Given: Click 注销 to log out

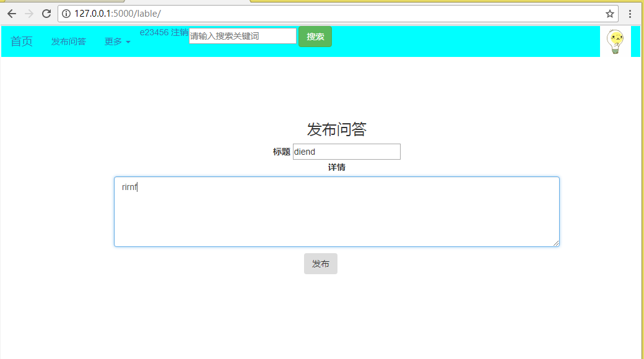Looking at the screenshot, I should (x=180, y=32).
